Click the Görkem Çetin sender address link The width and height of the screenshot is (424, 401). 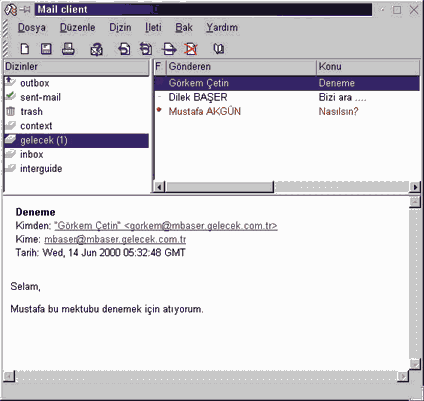click(x=166, y=226)
